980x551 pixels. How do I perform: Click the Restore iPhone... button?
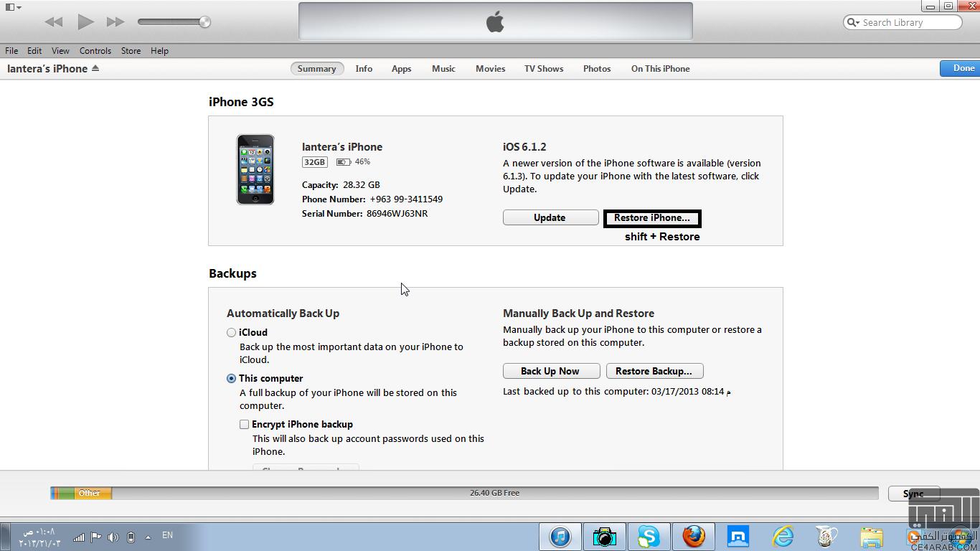(x=652, y=218)
